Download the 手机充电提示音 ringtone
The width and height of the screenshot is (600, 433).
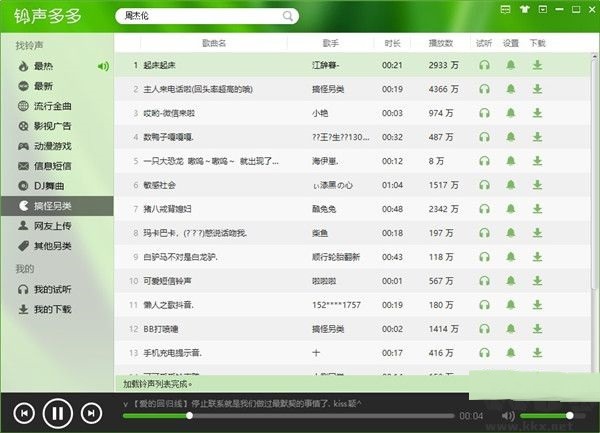[537, 353]
